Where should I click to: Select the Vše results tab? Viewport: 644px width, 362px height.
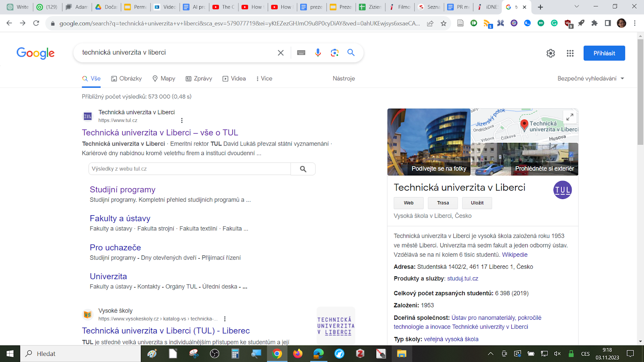tap(91, 78)
